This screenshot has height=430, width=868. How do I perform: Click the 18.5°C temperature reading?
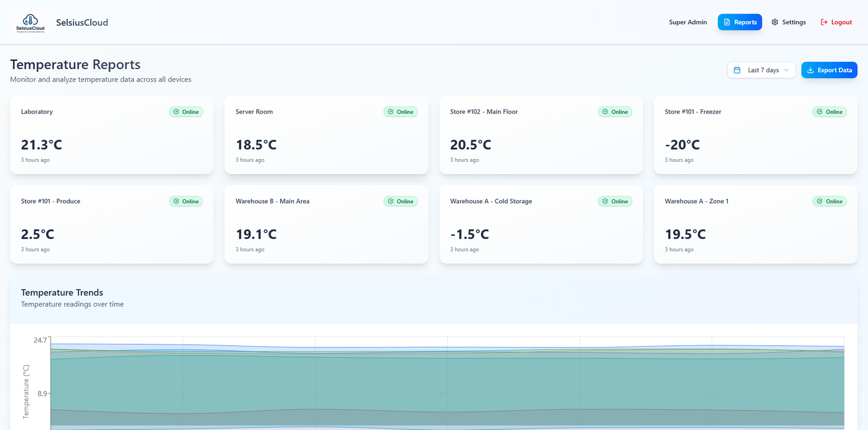click(256, 145)
